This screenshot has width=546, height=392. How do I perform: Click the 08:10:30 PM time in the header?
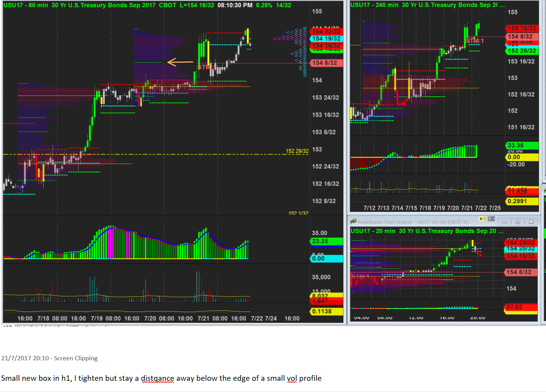235,5
